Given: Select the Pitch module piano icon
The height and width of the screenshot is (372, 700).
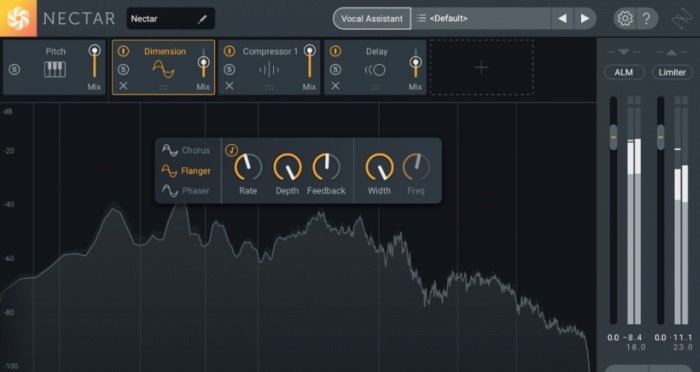Looking at the screenshot, I should point(55,70).
